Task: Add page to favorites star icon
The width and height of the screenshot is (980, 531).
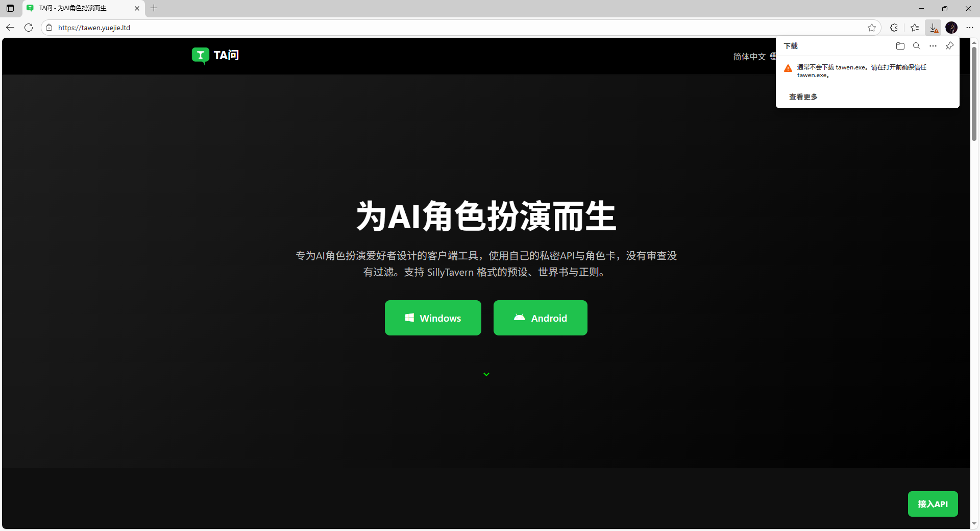Action: pyautogui.click(x=872, y=28)
